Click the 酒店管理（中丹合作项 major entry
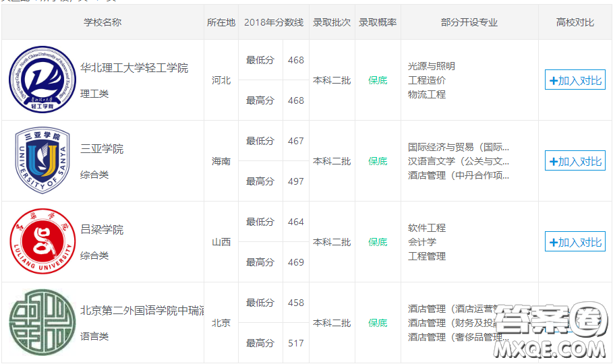Viewport: 613px width, 364px height. click(458, 175)
